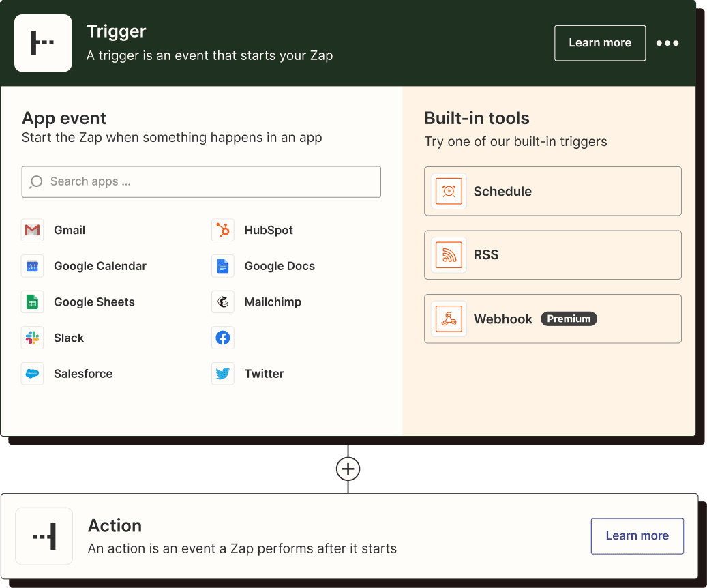707x588 pixels.
Task: Select the Slack app icon
Action: 32,338
